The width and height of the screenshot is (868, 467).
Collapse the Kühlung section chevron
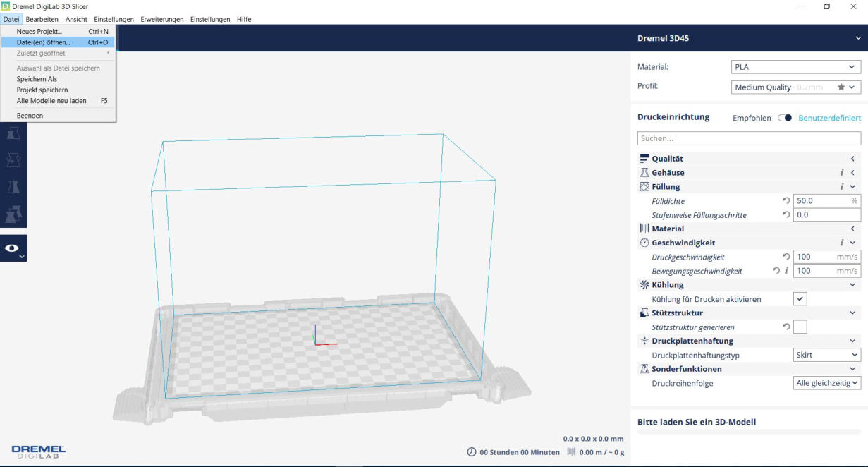click(852, 285)
